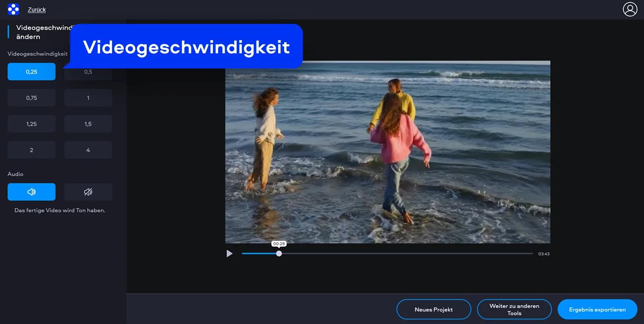
Task: Pick the 1,5 speed button
Action: [x=88, y=124]
